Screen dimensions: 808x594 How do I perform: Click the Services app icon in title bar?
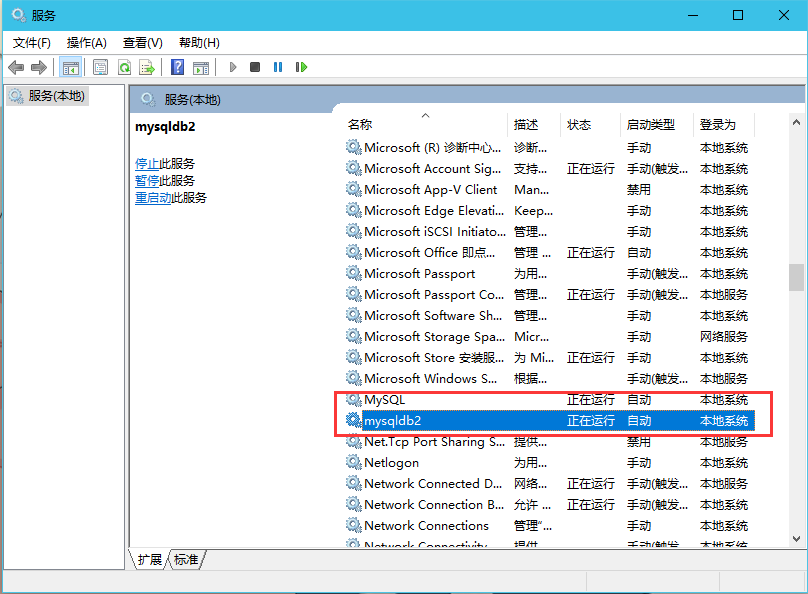click(x=19, y=15)
